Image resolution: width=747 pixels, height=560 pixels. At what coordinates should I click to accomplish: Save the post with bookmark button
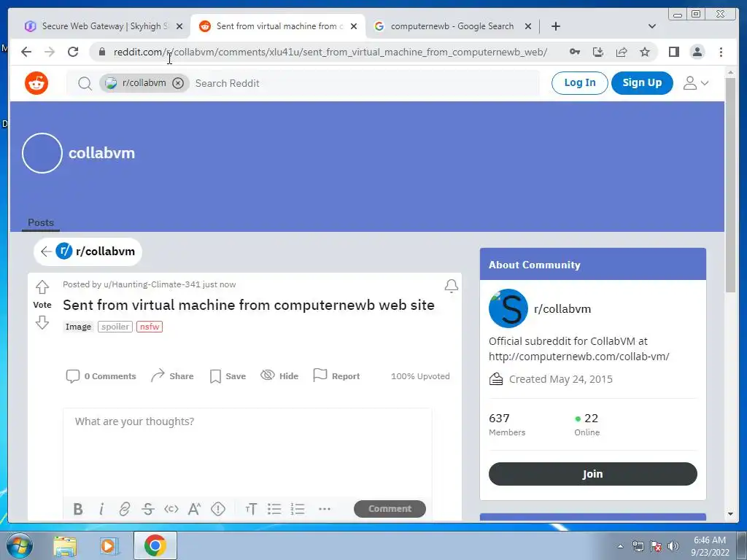(228, 376)
